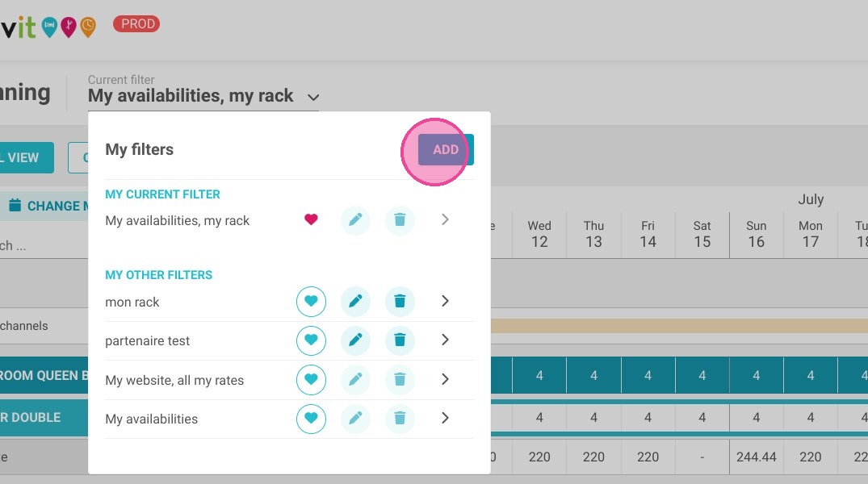Select the Fri 14 column header
The height and width of the screenshot is (484, 868).
click(648, 234)
